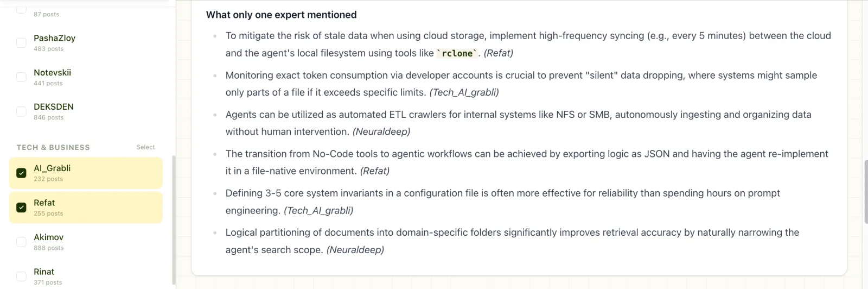Click Select next to Tech & Business
Image resolution: width=868 pixels, height=289 pixels.
point(145,147)
